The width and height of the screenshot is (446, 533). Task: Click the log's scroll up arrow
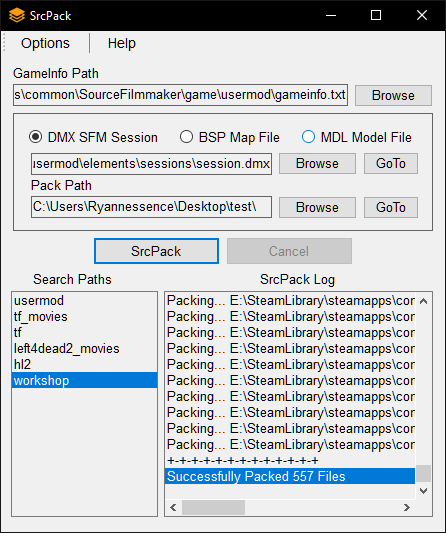point(423,301)
